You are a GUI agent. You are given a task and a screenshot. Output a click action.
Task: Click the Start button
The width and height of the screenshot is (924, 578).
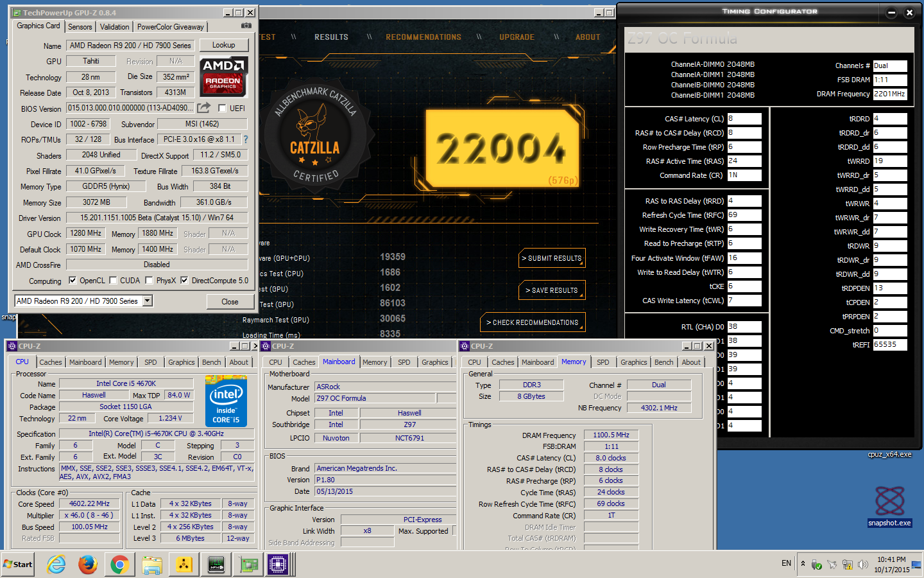click(18, 564)
